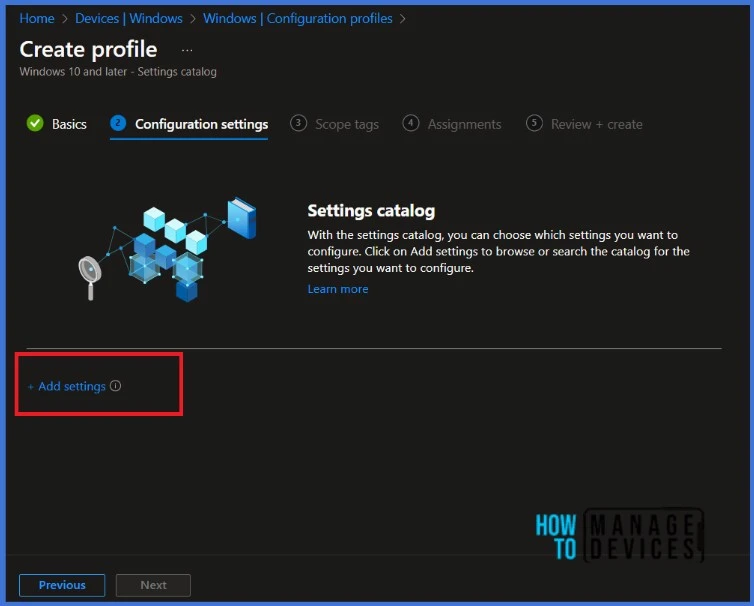Viewport: 754px width, 606px height.
Task: Jump to the Review + create tab
Action: [596, 125]
